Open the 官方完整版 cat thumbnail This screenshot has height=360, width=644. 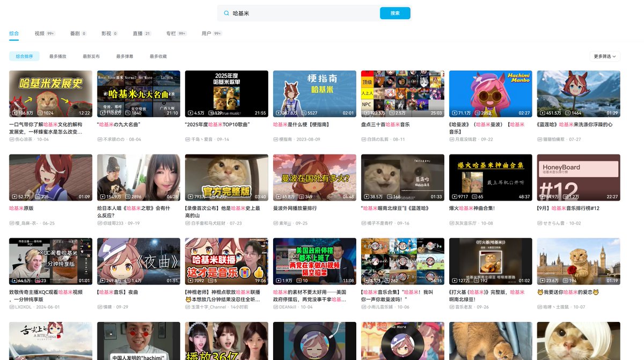coord(226,178)
